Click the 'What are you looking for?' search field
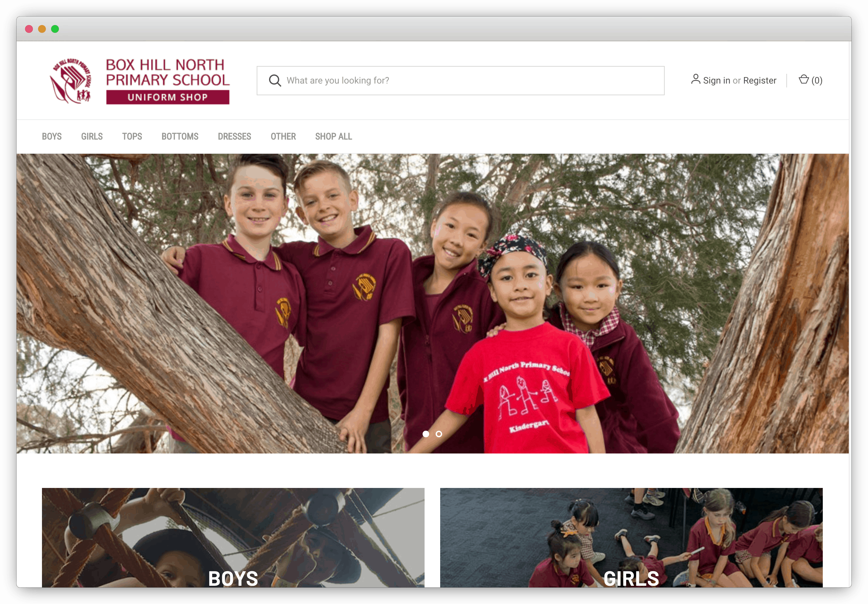The width and height of the screenshot is (868, 604). (460, 81)
